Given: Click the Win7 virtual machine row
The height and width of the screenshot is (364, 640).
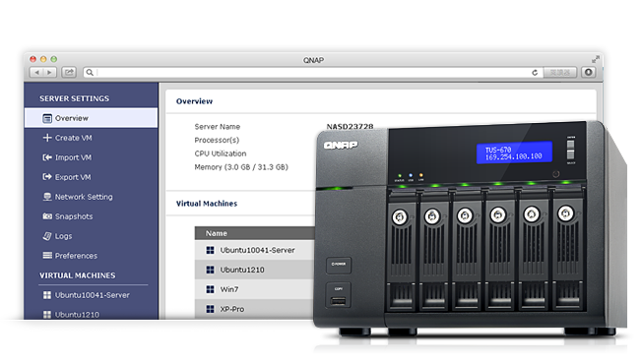Looking at the screenshot, I should click(x=255, y=289).
